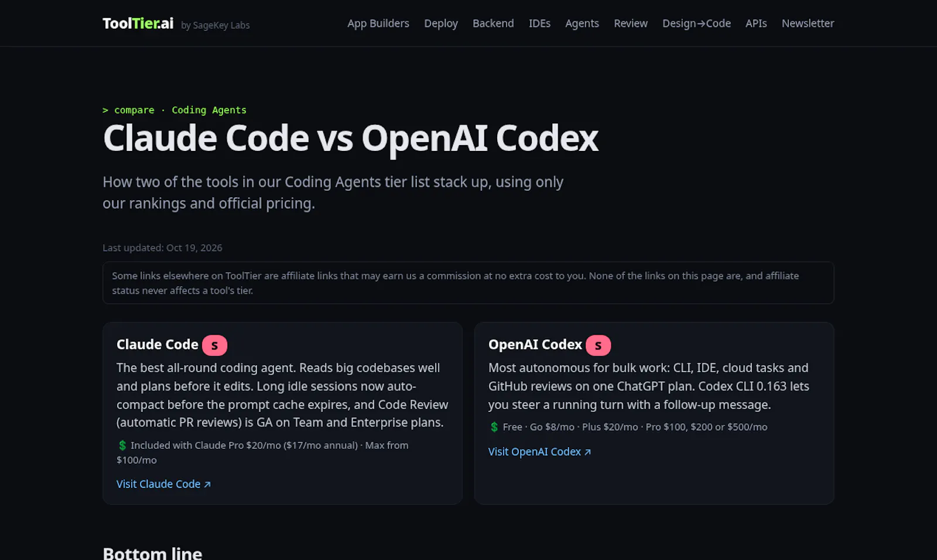
Task: Click the dollar icon in Claude Code pricing
Action: (122, 445)
